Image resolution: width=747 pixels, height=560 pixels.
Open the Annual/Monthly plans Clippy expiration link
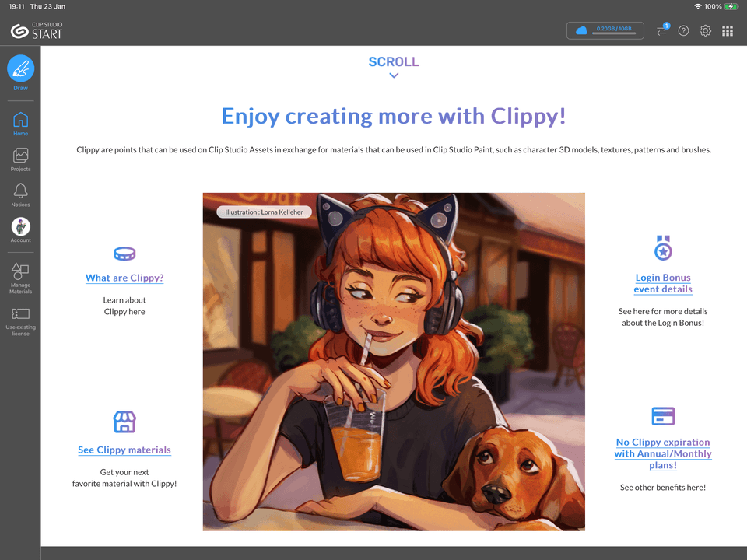(663, 453)
